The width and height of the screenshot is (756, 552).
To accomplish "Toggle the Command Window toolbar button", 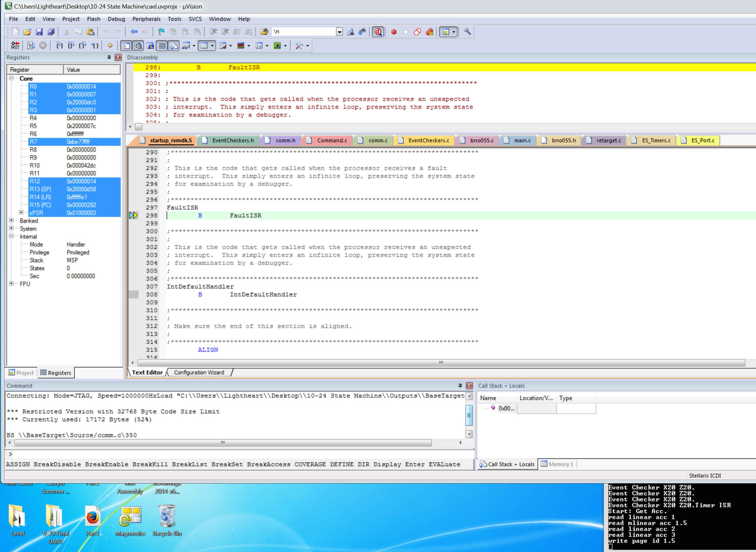I will [126, 45].
